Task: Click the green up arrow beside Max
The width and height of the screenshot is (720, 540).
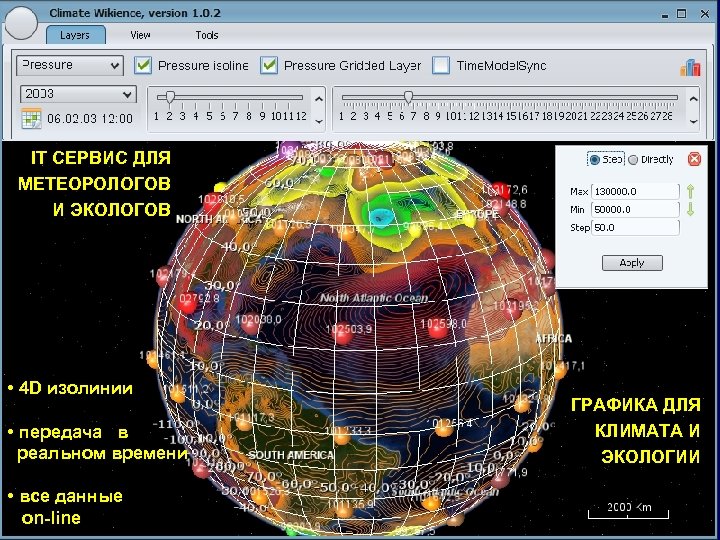Action: [x=690, y=191]
